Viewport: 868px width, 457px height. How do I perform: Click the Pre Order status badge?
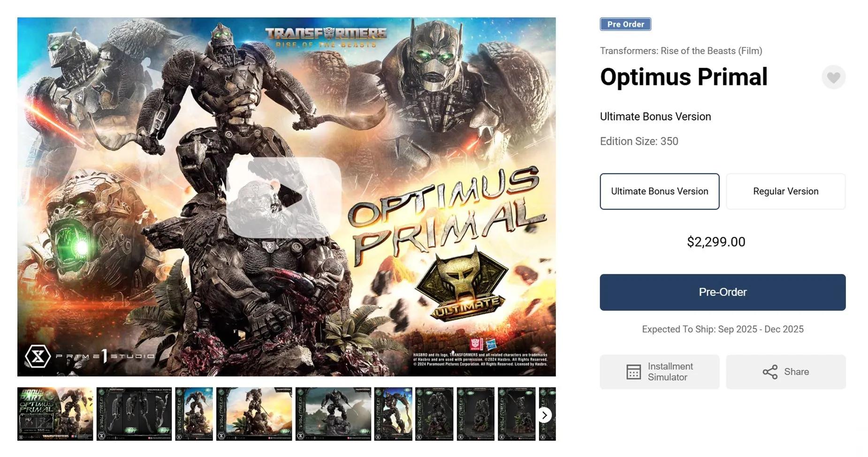coord(625,24)
